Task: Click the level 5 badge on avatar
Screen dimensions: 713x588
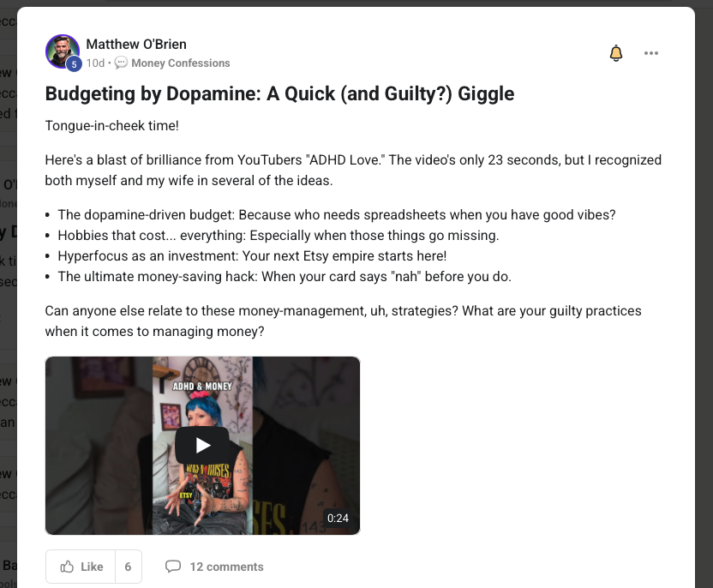Action: [x=74, y=64]
